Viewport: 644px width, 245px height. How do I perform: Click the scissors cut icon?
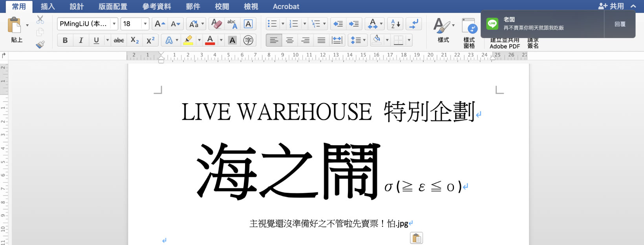point(40,20)
